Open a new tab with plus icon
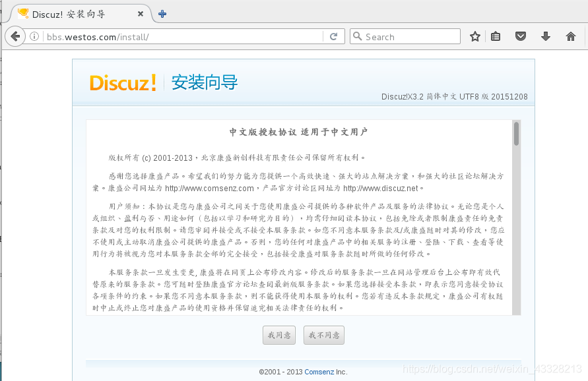588x381 pixels. point(162,14)
